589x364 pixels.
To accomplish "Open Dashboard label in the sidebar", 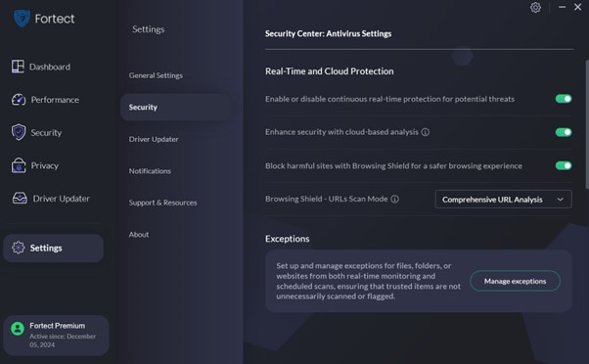I will click(50, 67).
